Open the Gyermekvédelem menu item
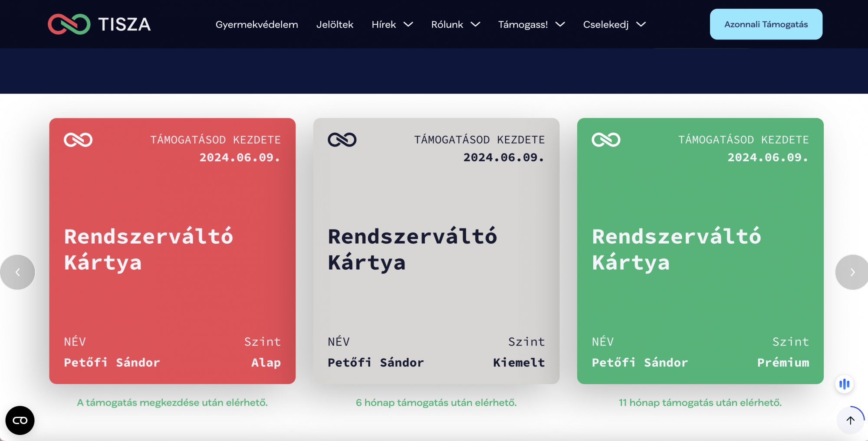 point(256,25)
